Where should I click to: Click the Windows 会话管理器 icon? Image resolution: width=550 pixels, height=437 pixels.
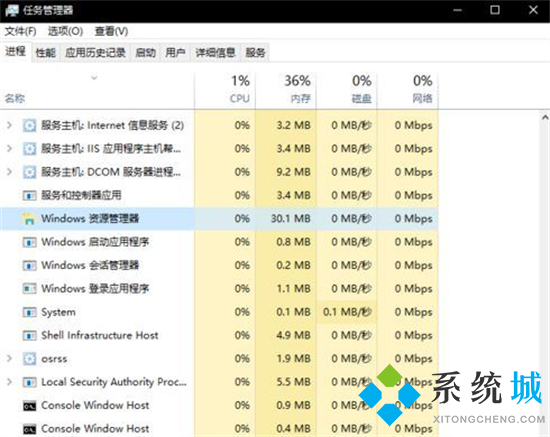pos(29,265)
